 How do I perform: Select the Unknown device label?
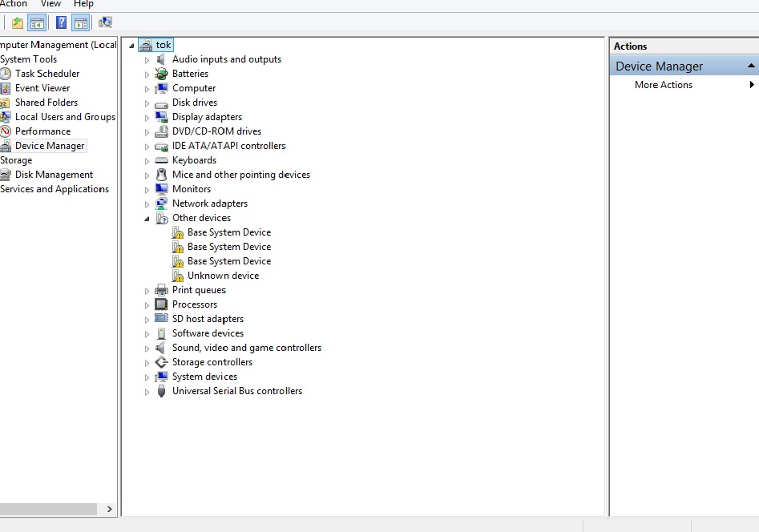(223, 276)
